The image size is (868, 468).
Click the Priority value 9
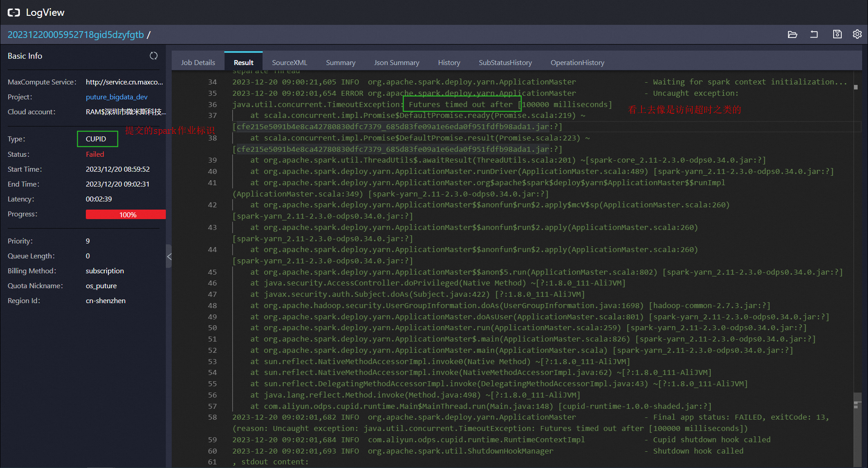coord(88,241)
